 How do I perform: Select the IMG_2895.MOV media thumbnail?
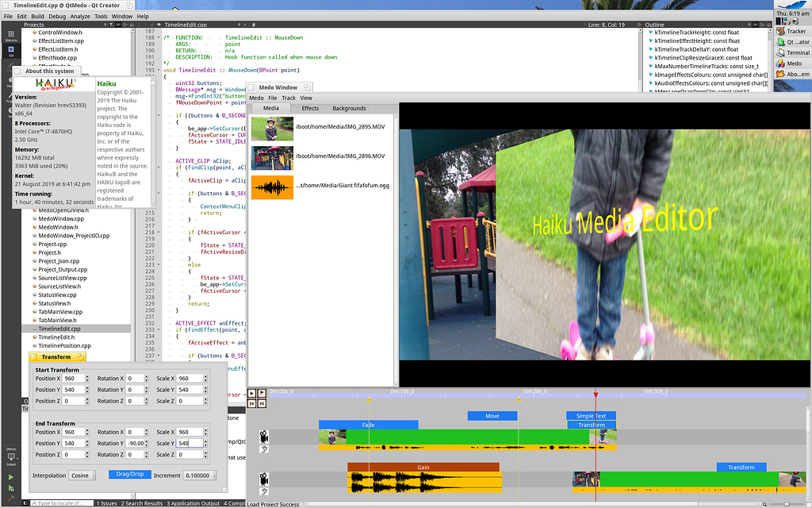(273, 129)
